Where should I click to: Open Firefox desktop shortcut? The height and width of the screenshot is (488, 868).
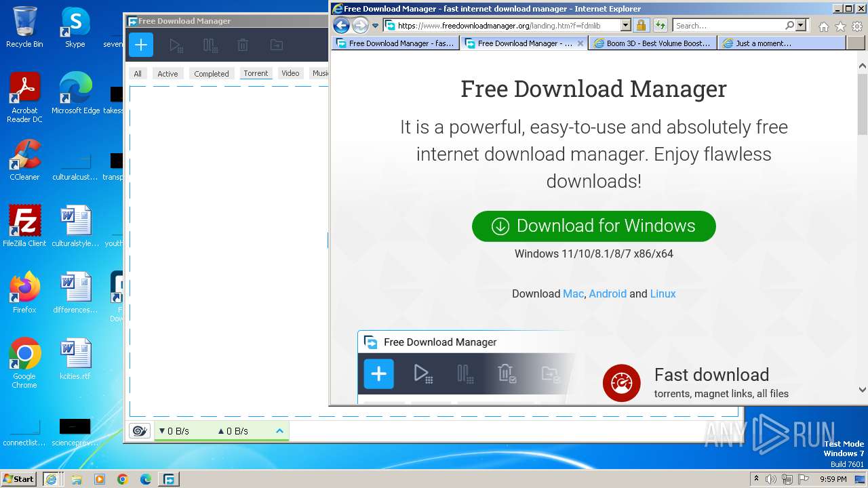coord(24,293)
